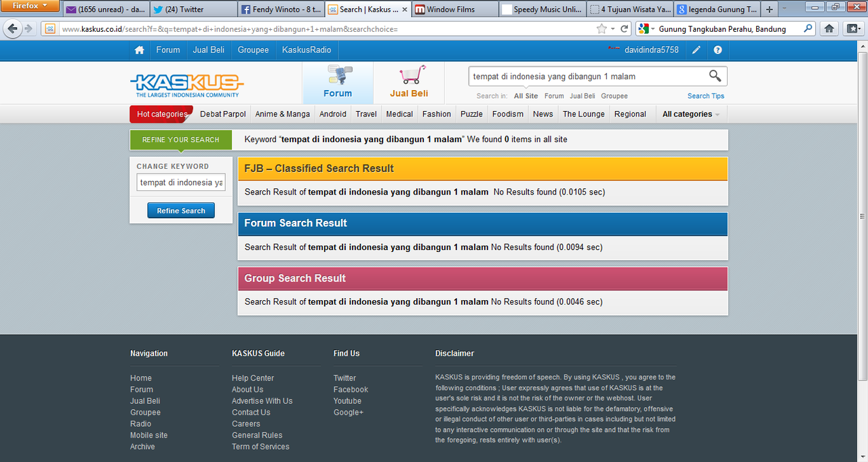The width and height of the screenshot is (868, 462).
Task: Expand the All categories dropdown
Action: (x=691, y=114)
